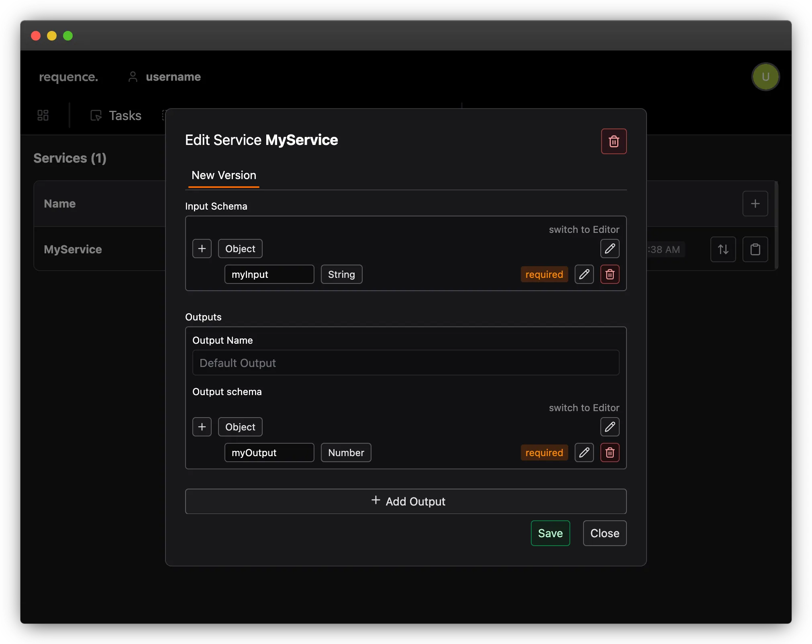Click the pencil icon next to myInput
This screenshot has height=644, width=812.
pos(584,274)
